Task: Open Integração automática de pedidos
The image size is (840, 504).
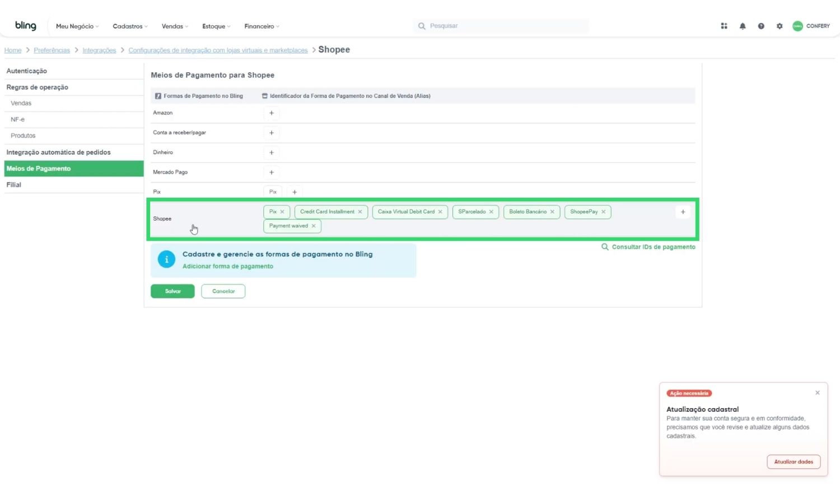Action: click(x=74, y=152)
